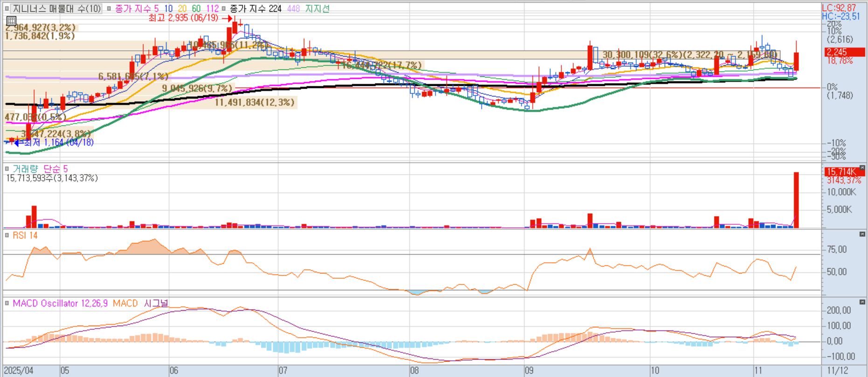Close the volume panel with its X icon
Screen dimensions: 868x377
tap(862, 168)
